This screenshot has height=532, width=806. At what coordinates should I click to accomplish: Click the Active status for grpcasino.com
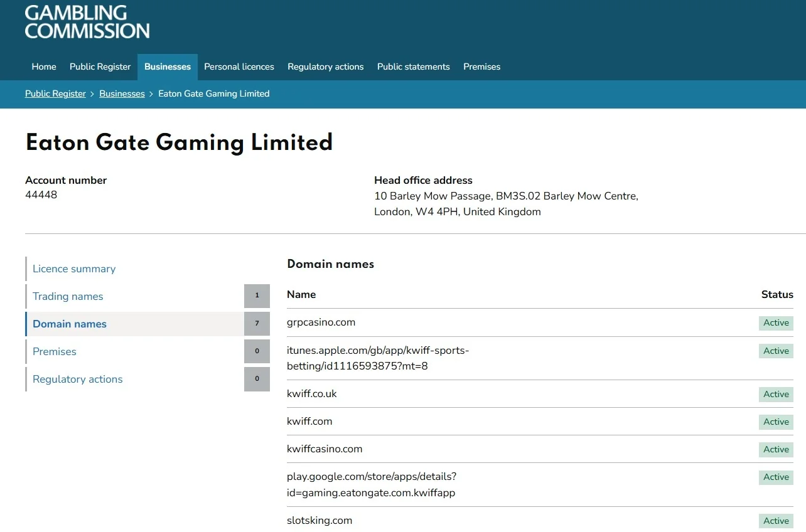tap(776, 323)
